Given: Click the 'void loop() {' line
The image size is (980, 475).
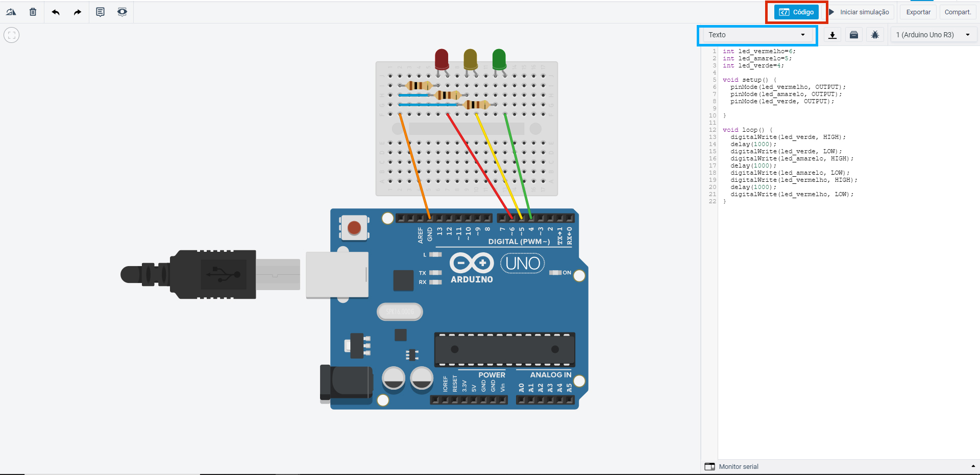Looking at the screenshot, I should [x=748, y=130].
